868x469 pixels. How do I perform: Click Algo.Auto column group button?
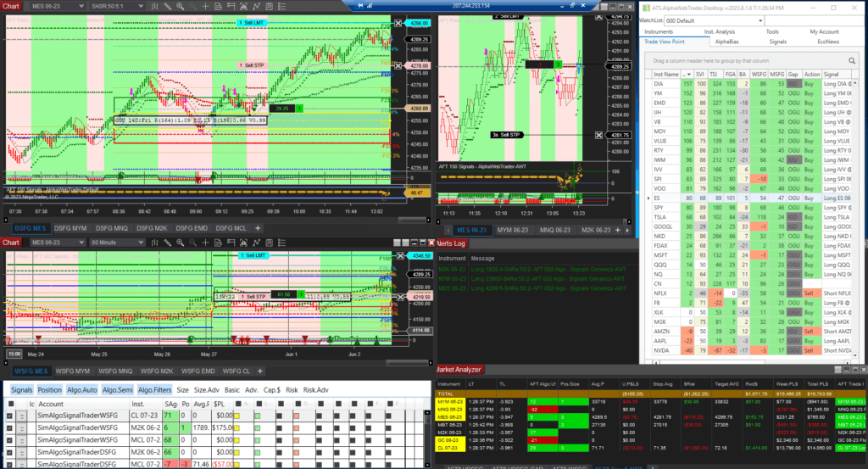click(82, 390)
